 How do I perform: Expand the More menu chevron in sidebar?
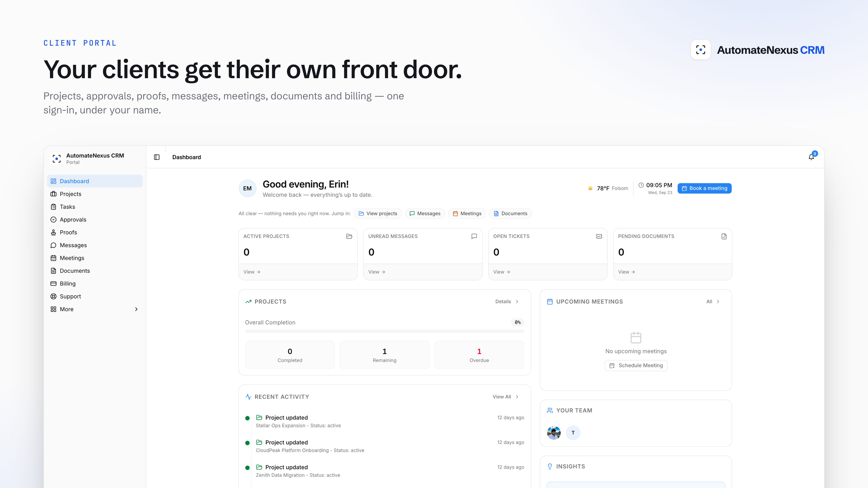pyautogui.click(x=136, y=309)
